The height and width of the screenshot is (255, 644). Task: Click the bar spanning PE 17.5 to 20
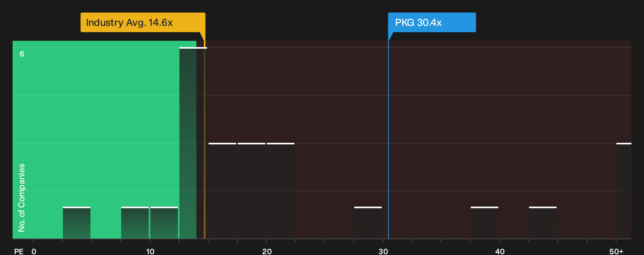251,191
